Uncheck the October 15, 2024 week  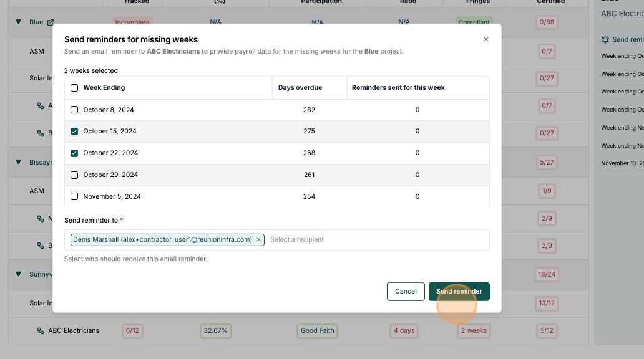(74, 132)
